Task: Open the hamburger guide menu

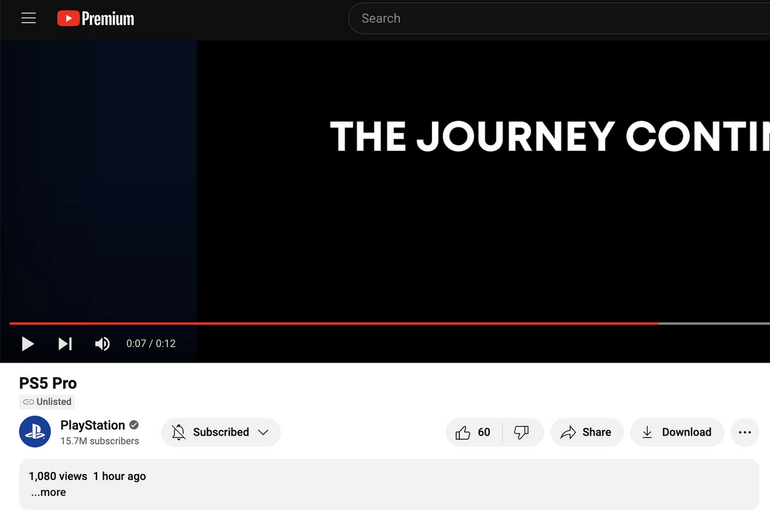Action: 29,18
